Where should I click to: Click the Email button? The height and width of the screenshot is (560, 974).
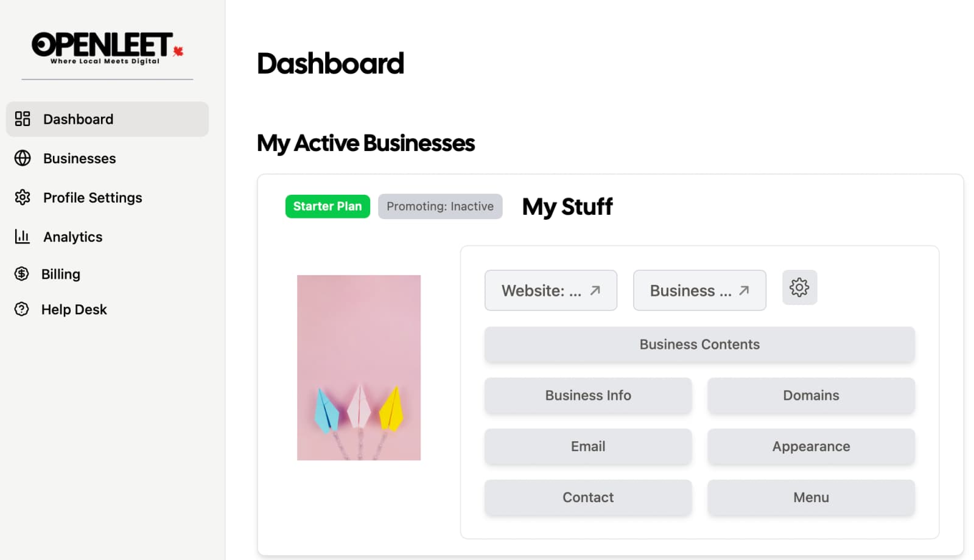[x=587, y=446]
